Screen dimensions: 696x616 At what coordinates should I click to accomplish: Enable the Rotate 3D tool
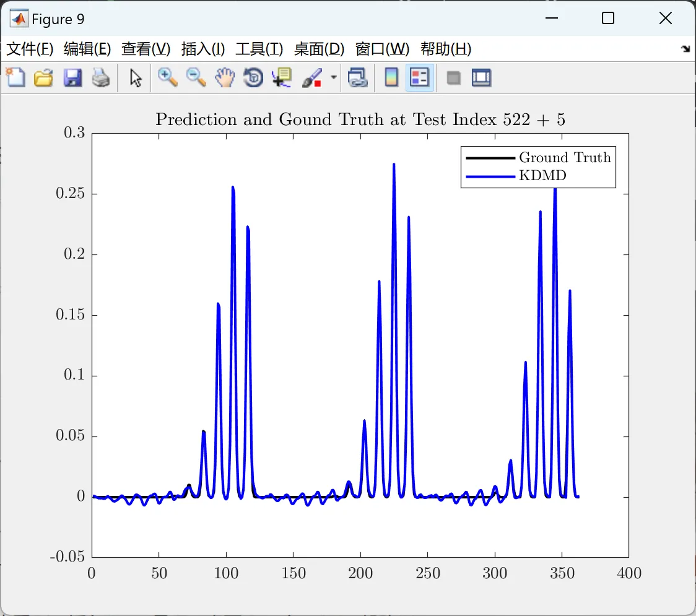click(x=253, y=77)
